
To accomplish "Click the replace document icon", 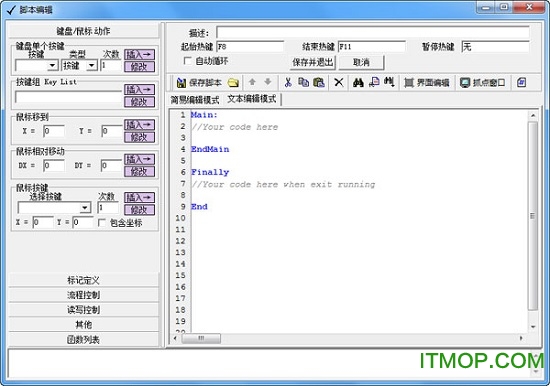I will coord(374,82).
